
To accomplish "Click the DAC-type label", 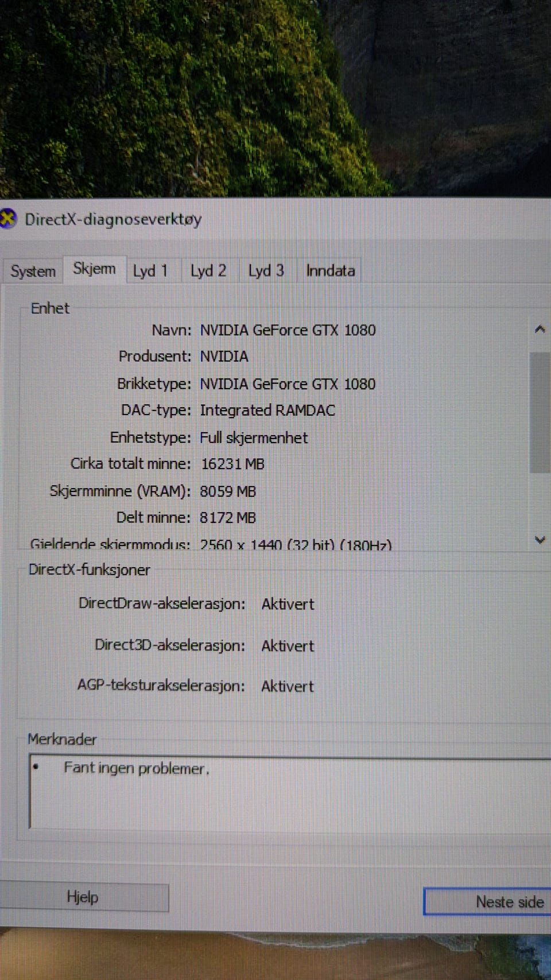I will pos(156,410).
